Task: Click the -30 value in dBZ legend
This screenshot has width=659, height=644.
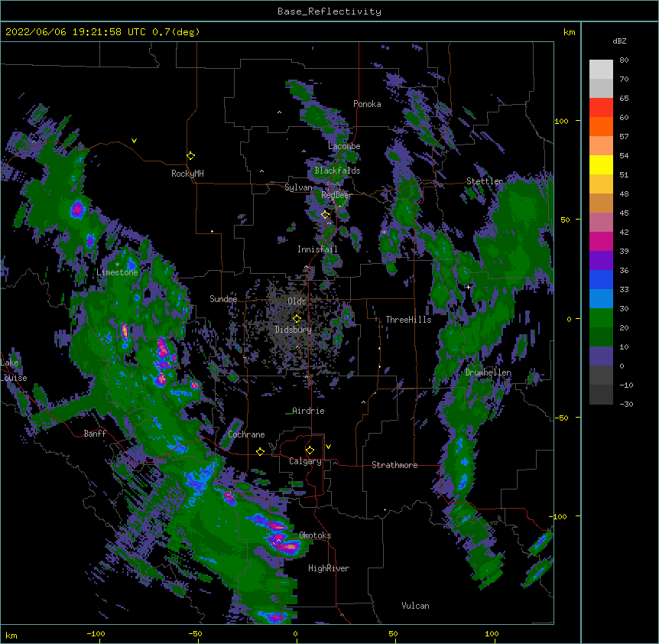Action: [x=626, y=405]
